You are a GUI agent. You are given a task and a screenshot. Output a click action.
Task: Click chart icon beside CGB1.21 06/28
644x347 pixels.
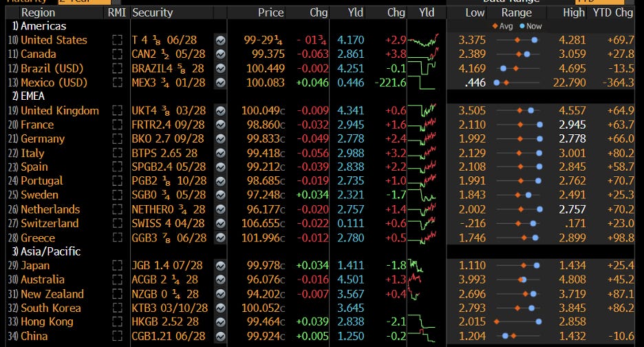(x=221, y=336)
